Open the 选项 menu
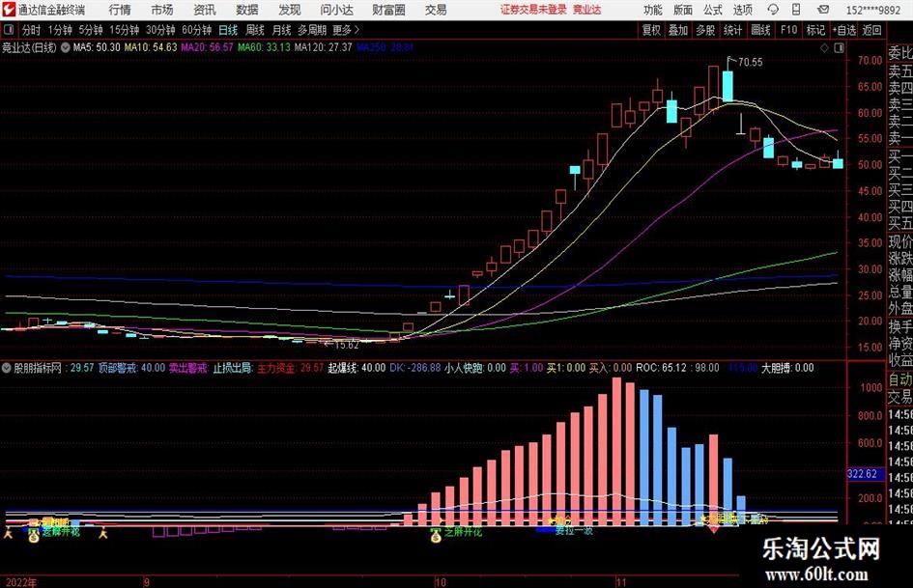 (742, 10)
